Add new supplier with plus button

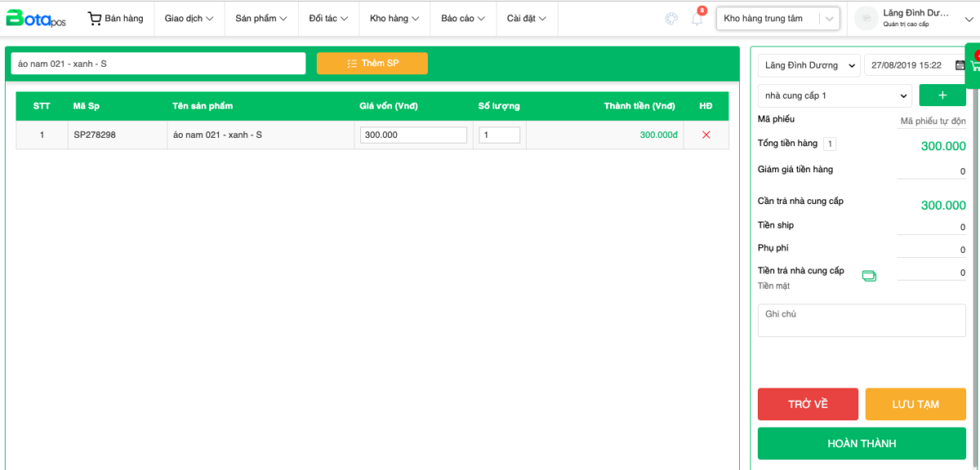coord(942,95)
